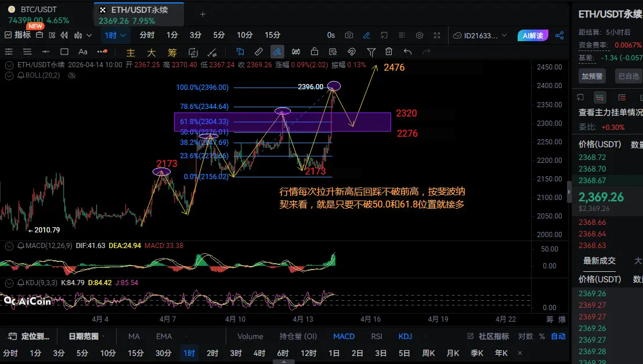Click the magnet snap tool icon
The height and width of the screenshot is (364, 643).
coord(352,52)
